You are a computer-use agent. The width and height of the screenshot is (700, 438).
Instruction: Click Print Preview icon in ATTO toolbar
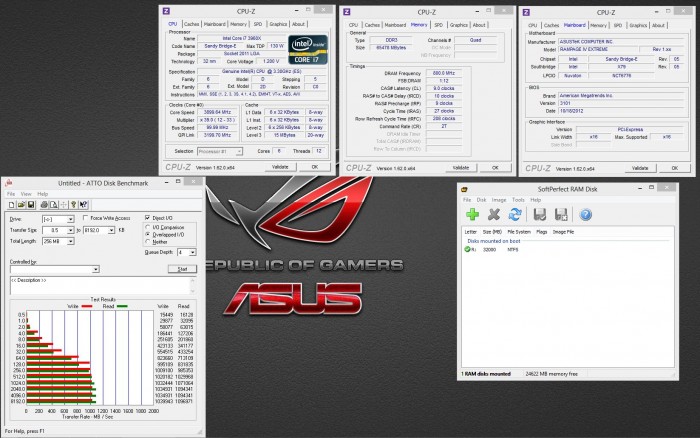click(x=54, y=205)
